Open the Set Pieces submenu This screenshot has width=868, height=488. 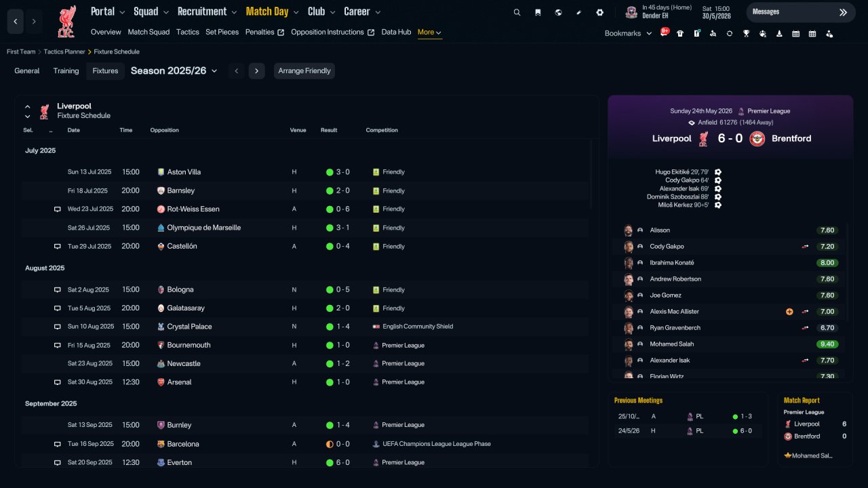click(222, 32)
